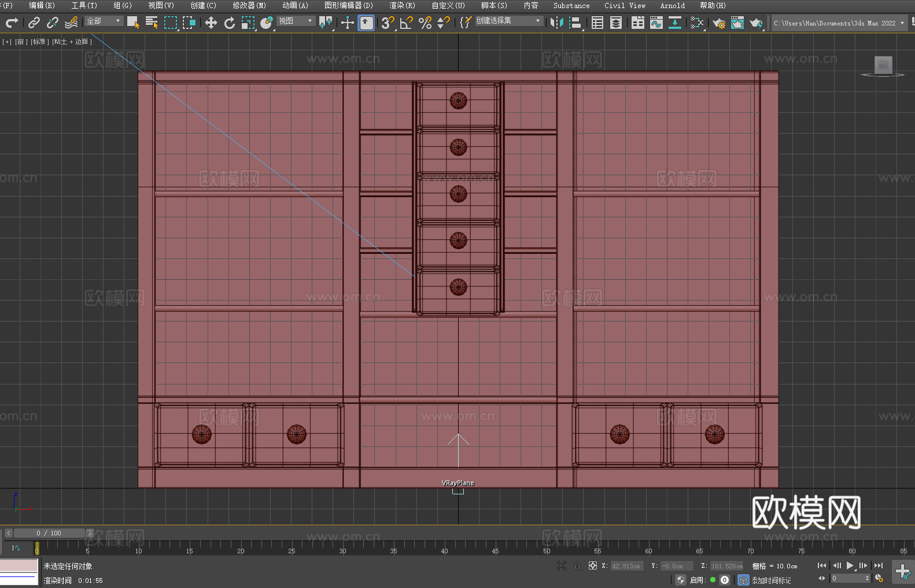Click the Redo arrow icon
The image size is (915, 588).
12,23
